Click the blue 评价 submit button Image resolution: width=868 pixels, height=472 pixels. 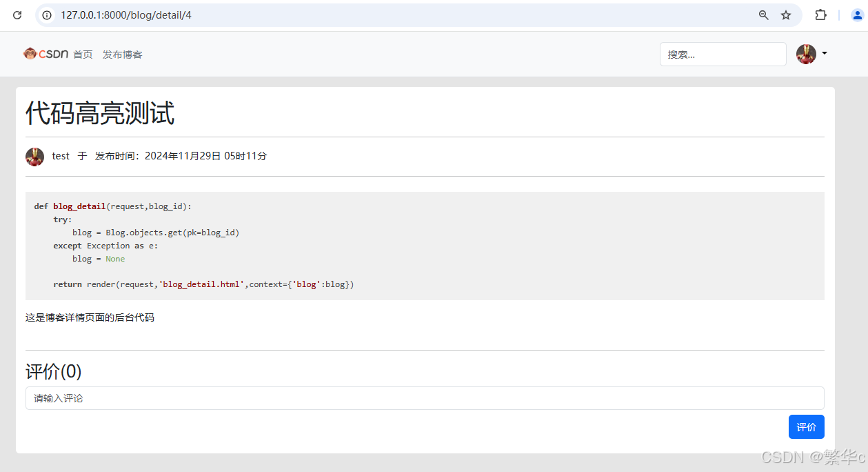[806, 426]
